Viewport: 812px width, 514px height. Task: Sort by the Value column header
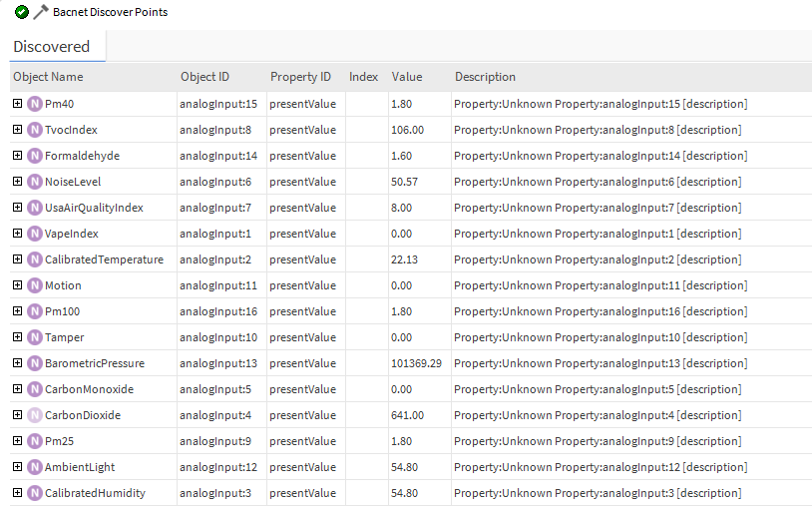[x=407, y=77]
